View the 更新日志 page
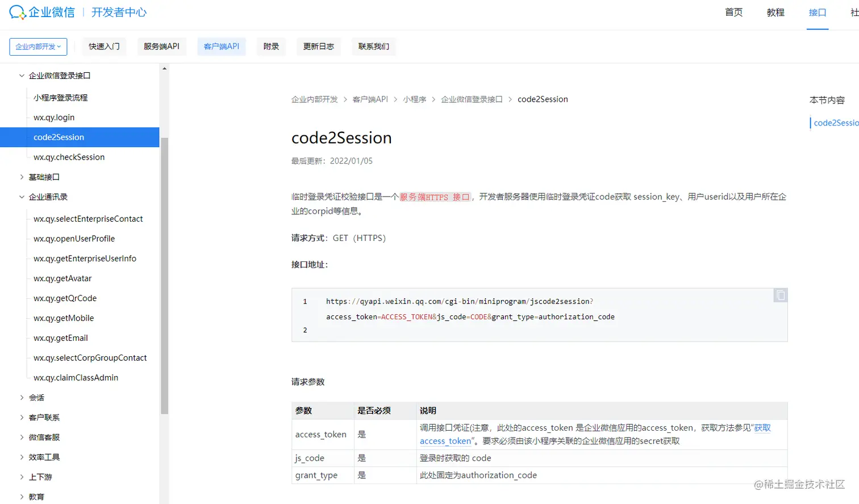 tap(318, 46)
